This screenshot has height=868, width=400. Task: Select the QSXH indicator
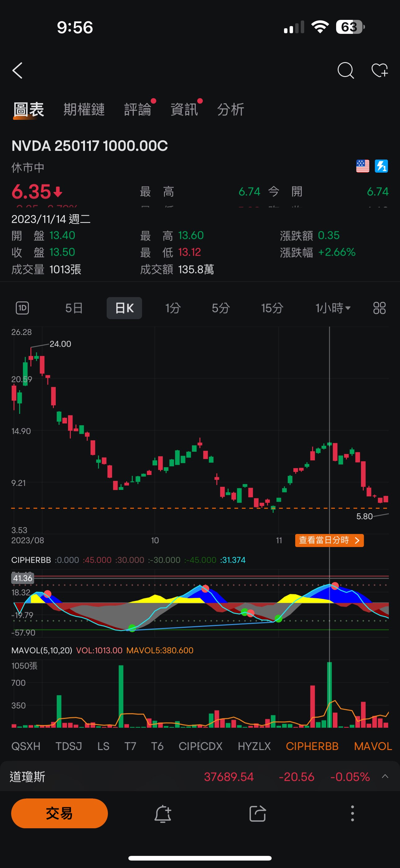click(x=26, y=746)
